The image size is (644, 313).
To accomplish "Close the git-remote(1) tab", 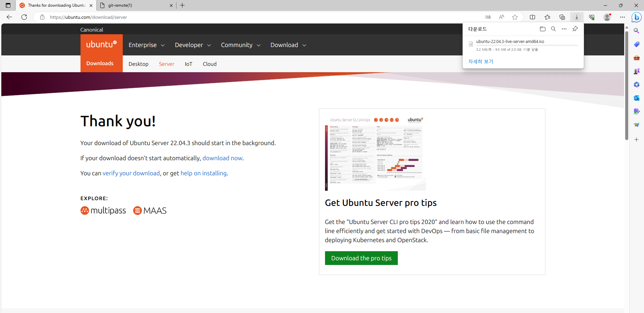I will [x=171, y=5].
